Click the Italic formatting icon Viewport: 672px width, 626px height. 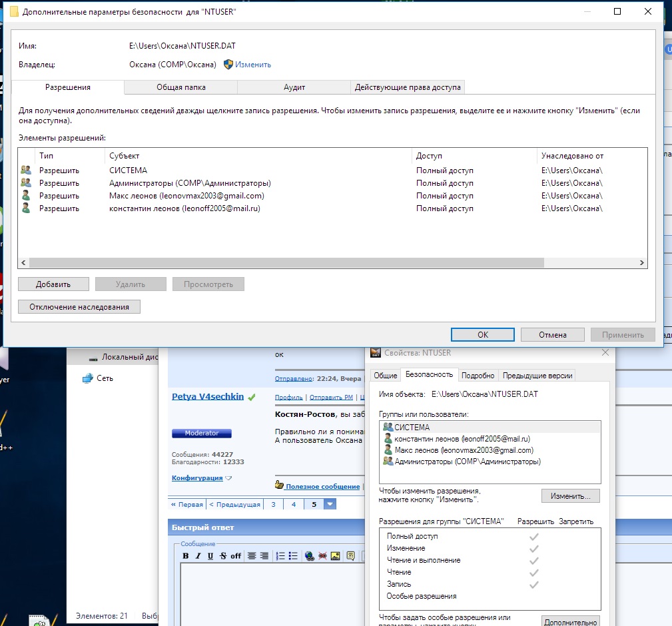(x=198, y=555)
